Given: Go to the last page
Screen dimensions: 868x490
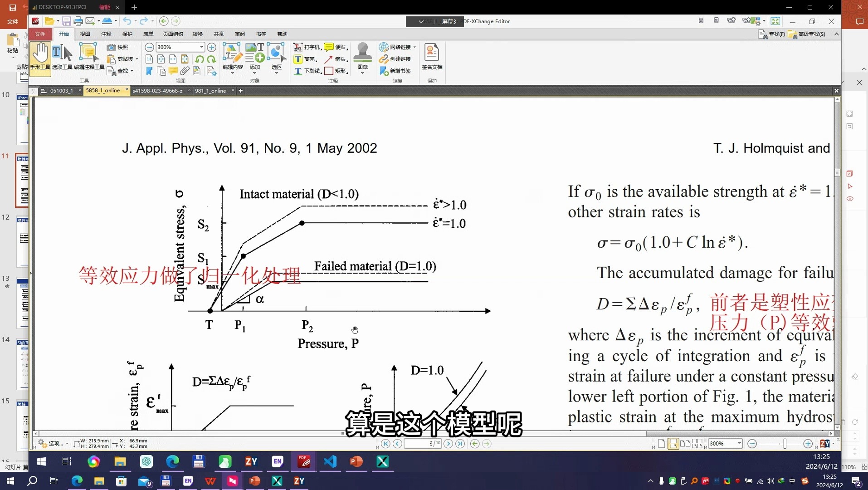Looking at the screenshot, I should 460,444.
